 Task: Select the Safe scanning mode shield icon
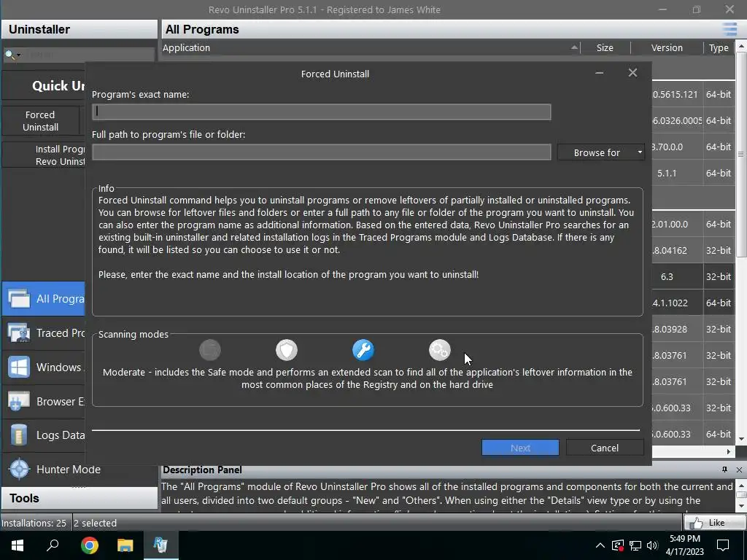coord(286,350)
